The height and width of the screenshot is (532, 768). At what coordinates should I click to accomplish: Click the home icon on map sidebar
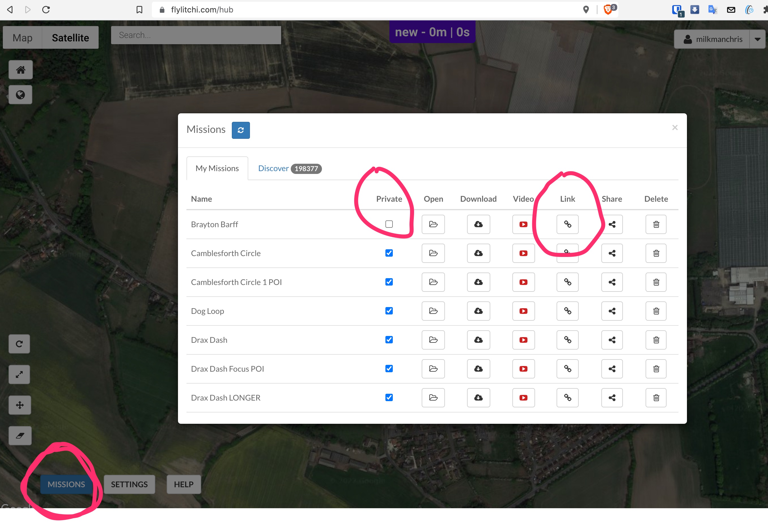pos(20,70)
